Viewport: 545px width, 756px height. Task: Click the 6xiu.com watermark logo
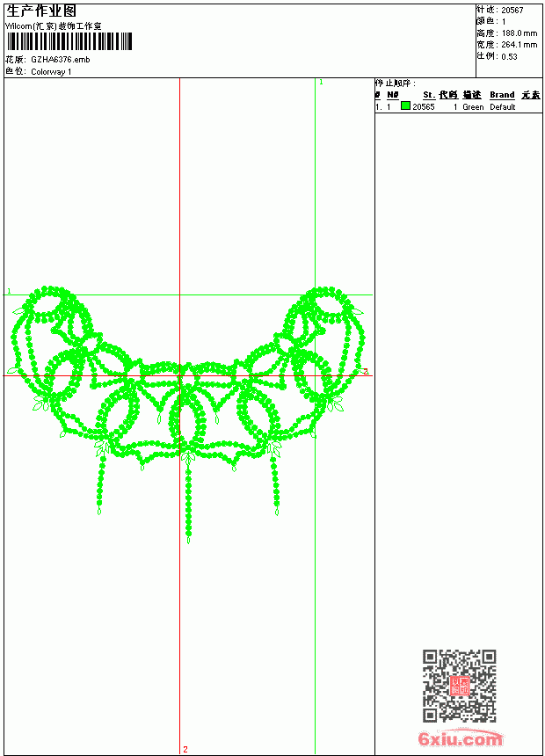pos(460,738)
